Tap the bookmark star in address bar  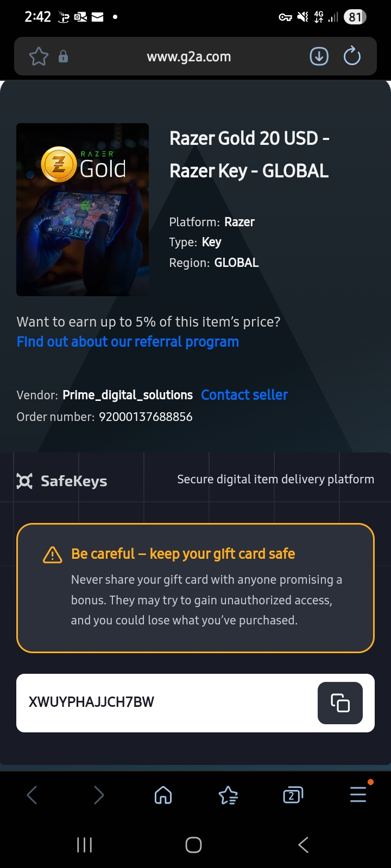[x=39, y=56]
